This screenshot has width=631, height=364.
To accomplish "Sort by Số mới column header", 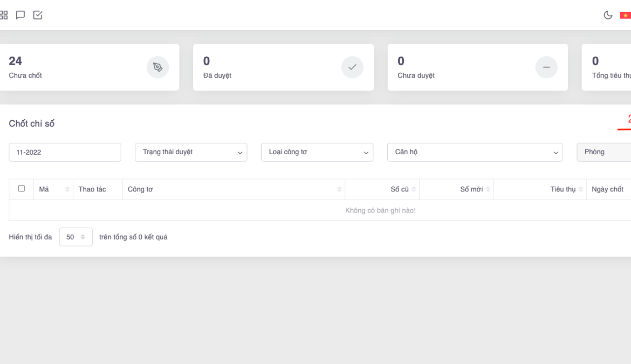I will pyautogui.click(x=475, y=189).
